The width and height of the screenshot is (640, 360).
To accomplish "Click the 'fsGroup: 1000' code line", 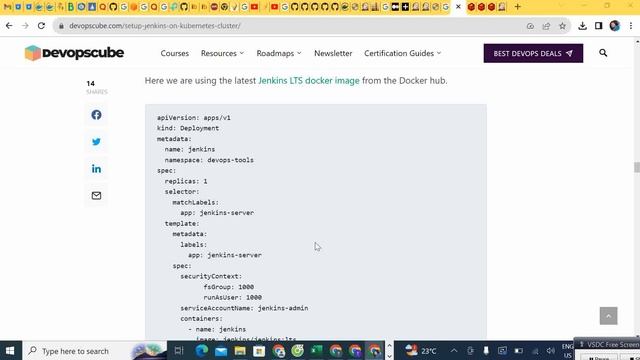I will [229, 287].
